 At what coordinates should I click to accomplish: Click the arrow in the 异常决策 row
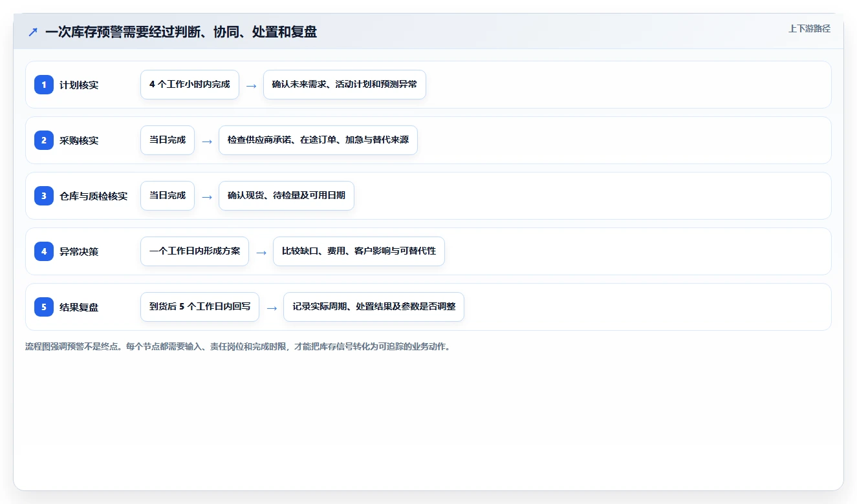pos(261,252)
